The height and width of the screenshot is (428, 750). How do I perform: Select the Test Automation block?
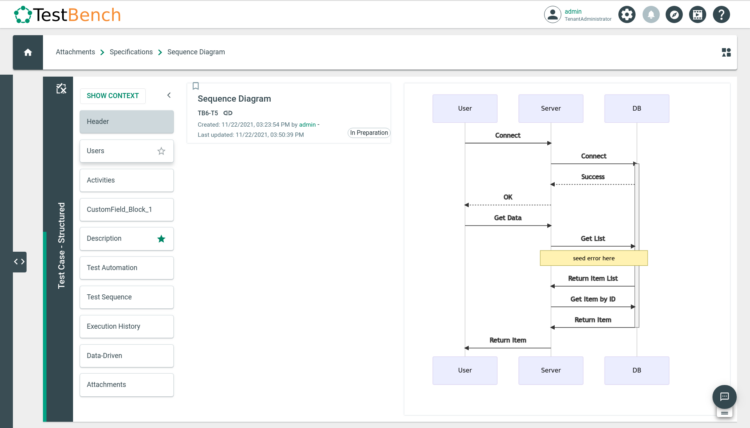coord(127,268)
